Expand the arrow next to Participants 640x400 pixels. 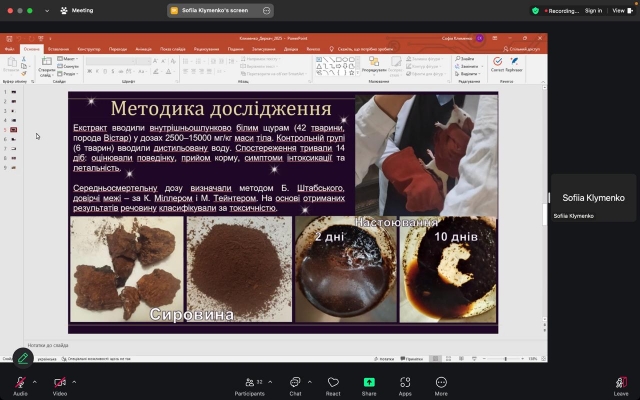coord(270,382)
